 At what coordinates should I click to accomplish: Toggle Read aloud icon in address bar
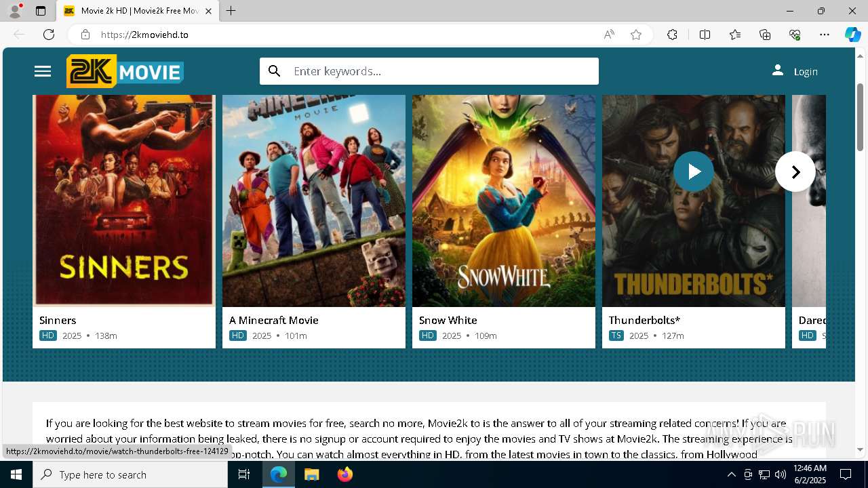609,35
